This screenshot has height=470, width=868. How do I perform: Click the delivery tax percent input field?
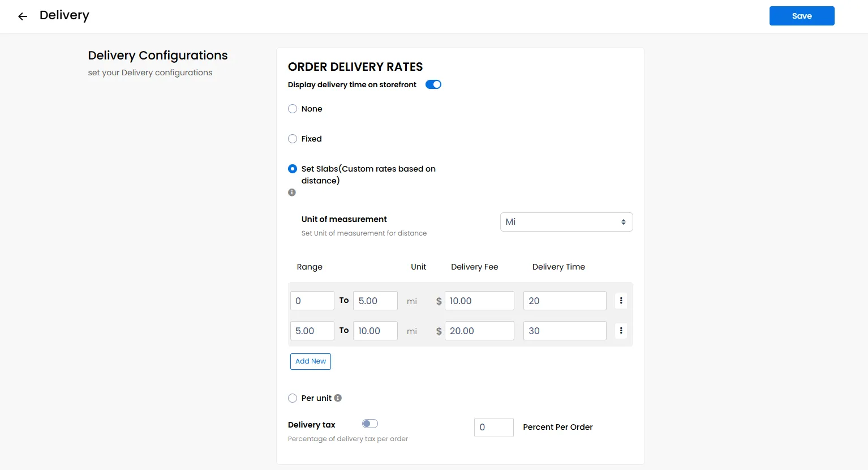[x=494, y=428]
